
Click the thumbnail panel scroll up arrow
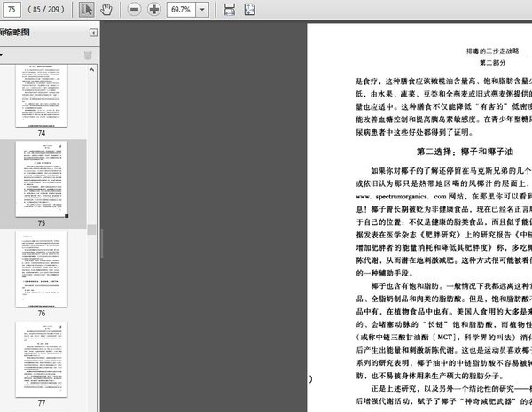[91, 70]
